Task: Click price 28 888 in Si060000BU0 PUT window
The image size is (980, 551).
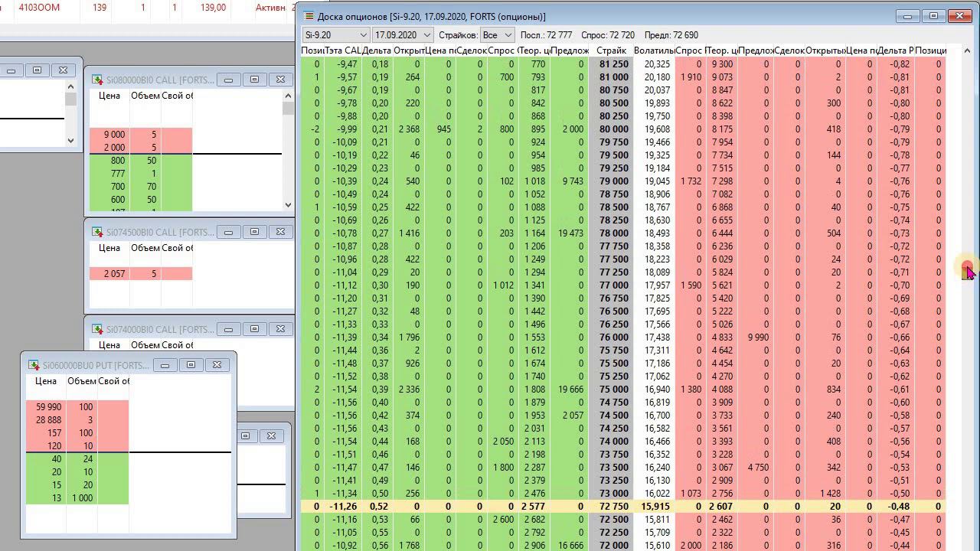Action: point(47,420)
